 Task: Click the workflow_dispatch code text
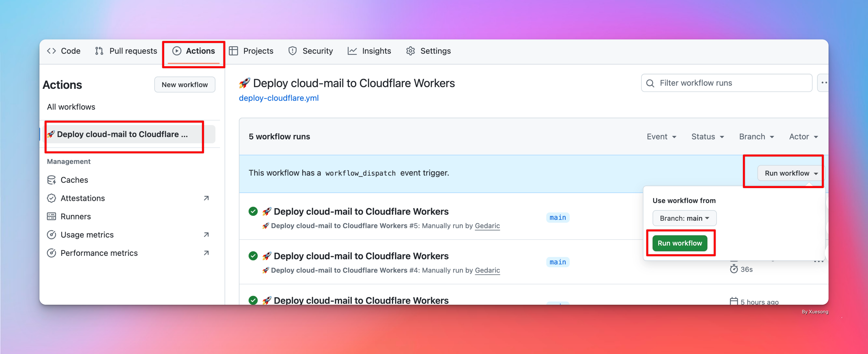point(360,173)
